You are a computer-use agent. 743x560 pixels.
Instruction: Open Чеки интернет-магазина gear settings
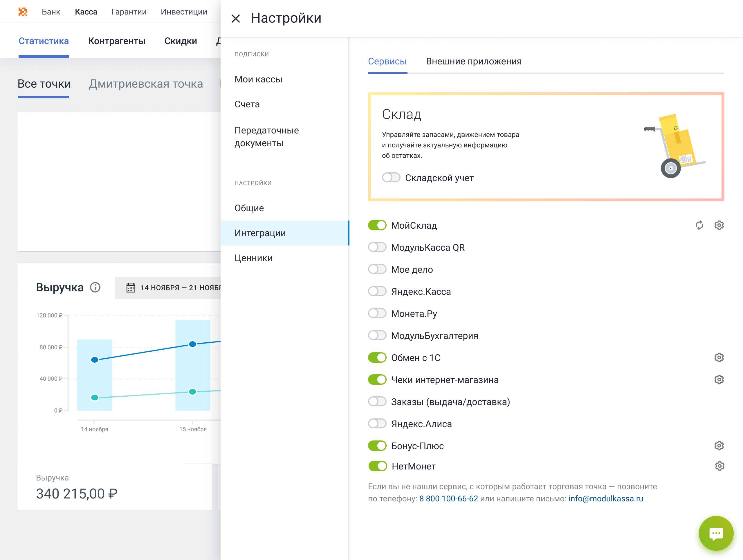pos(719,380)
